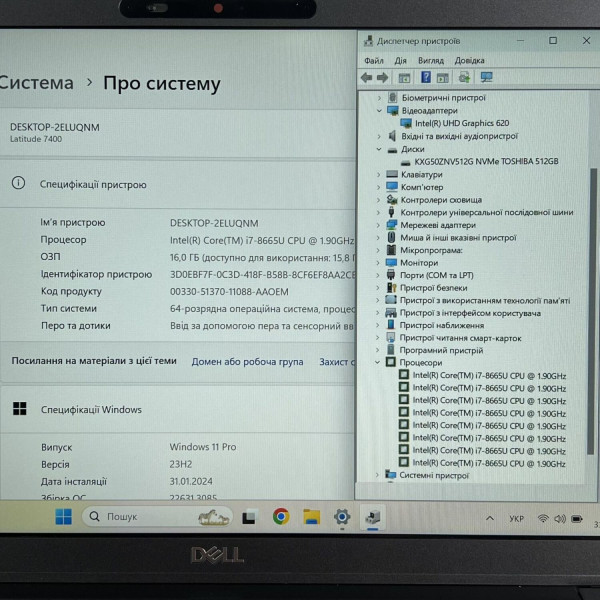This screenshot has width=600, height=600.
Task: Open File Explorer from taskbar
Action: pyautogui.click(x=311, y=517)
